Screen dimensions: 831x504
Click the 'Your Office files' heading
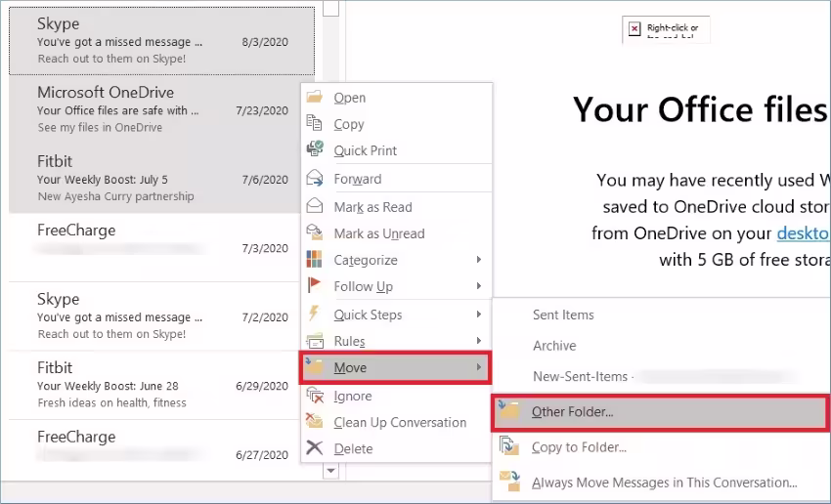coord(701,110)
